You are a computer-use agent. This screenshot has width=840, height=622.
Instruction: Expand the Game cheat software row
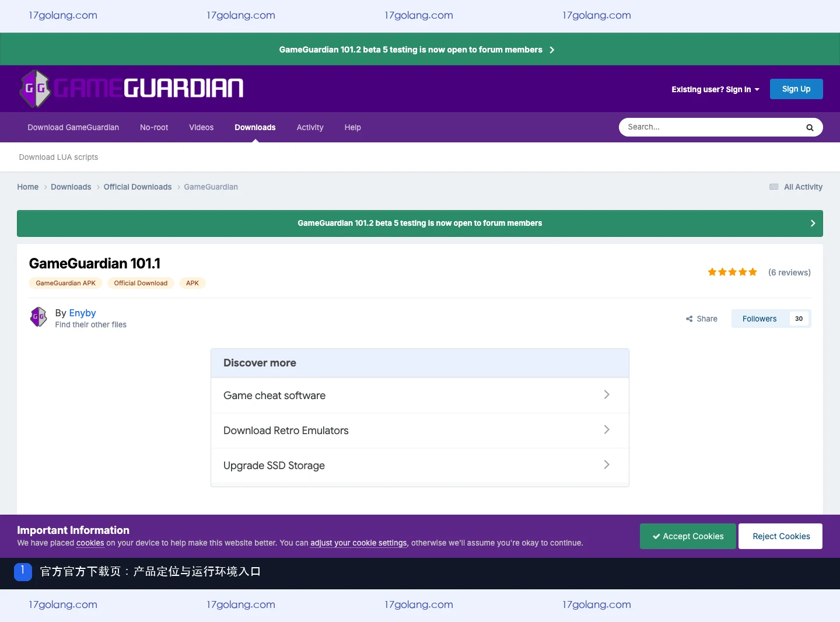point(420,396)
